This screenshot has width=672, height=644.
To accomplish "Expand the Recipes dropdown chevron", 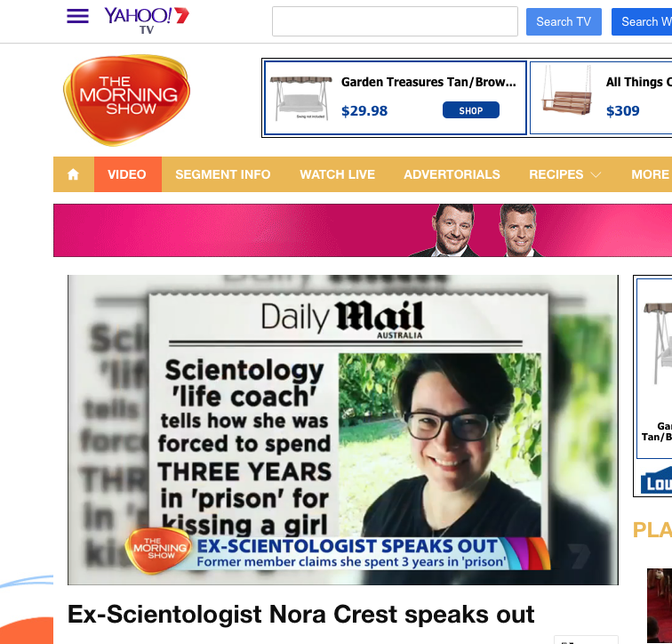I will tap(596, 174).
